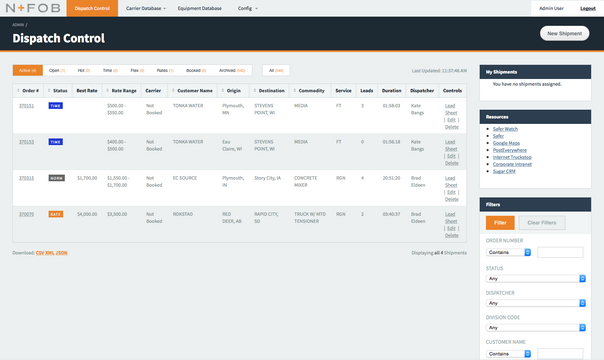Viewport: 604px width, 360px height.
Task: Open order 370070
Action: coord(27,214)
